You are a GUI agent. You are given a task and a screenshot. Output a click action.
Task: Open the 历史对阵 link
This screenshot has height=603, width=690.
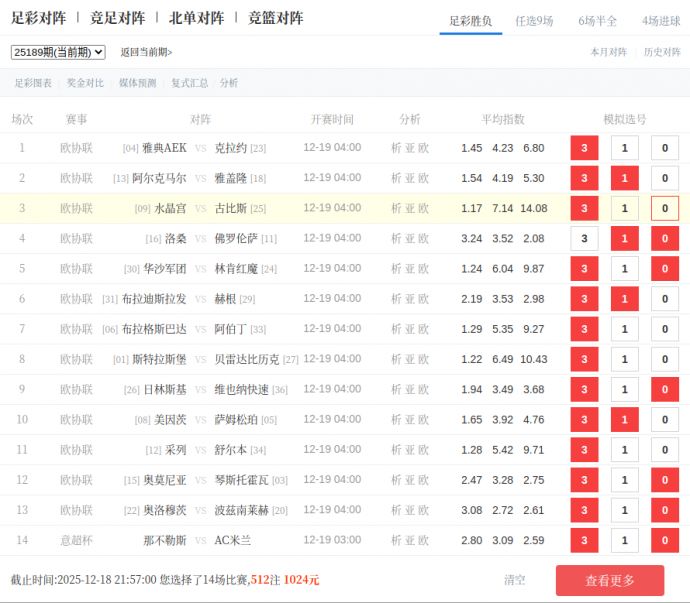[x=662, y=52]
